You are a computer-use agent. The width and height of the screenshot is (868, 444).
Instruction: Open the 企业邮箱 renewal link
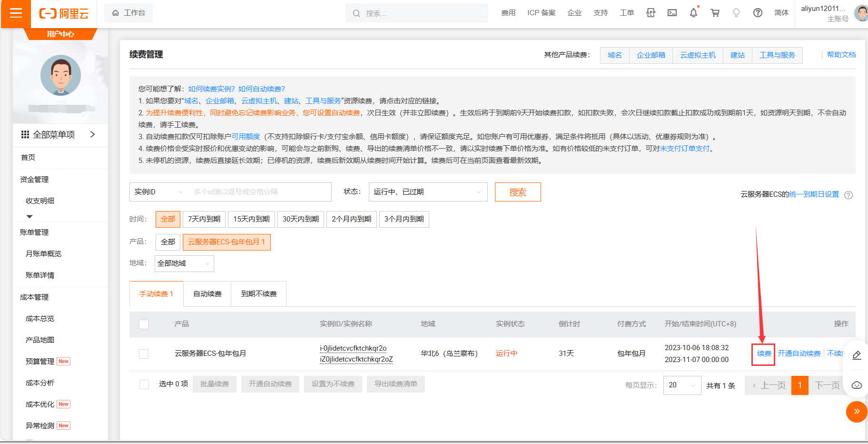(x=651, y=55)
